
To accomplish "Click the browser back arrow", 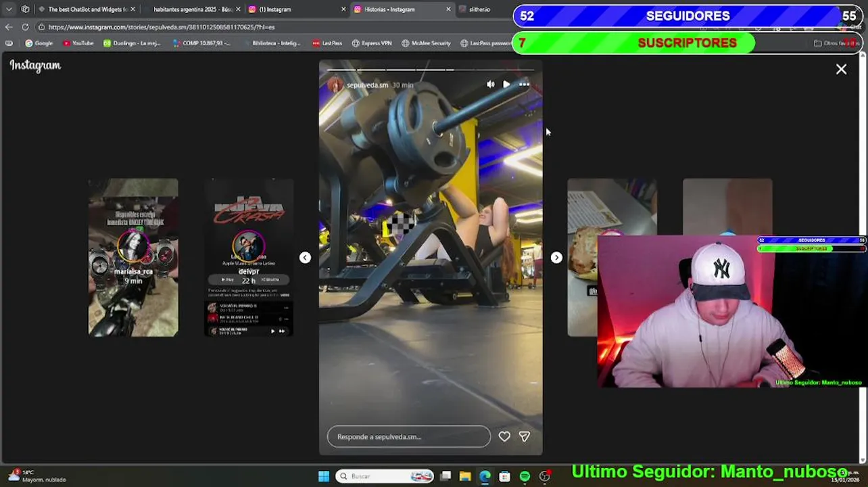I will tap(9, 27).
